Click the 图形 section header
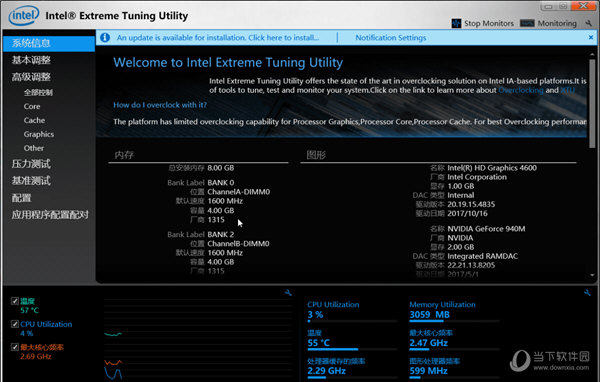 pos(316,155)
